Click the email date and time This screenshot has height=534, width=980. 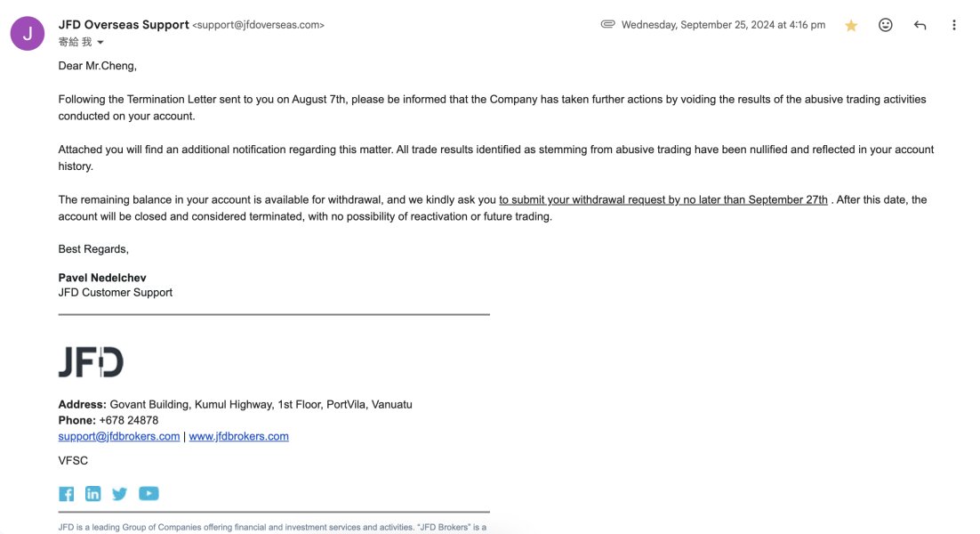pos(723,25)
